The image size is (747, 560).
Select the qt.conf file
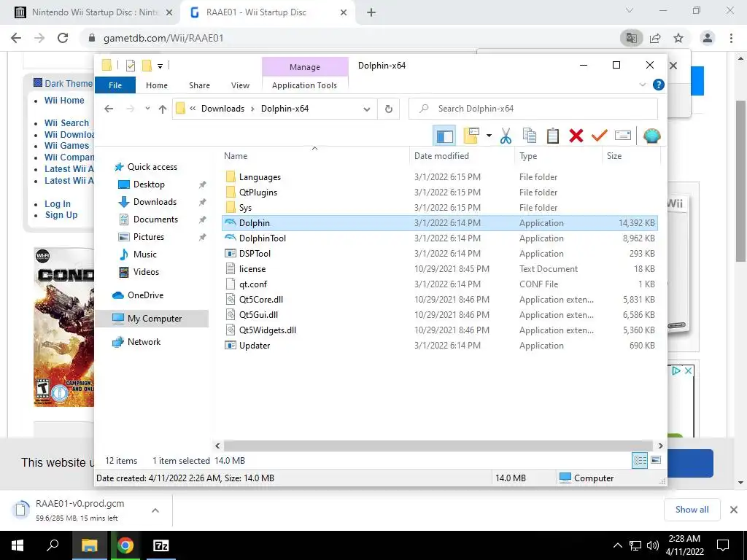point(439,284)
